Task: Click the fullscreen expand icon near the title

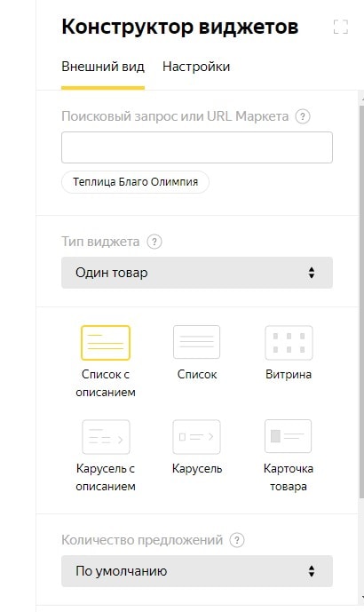Action: (x=341, y=27)
